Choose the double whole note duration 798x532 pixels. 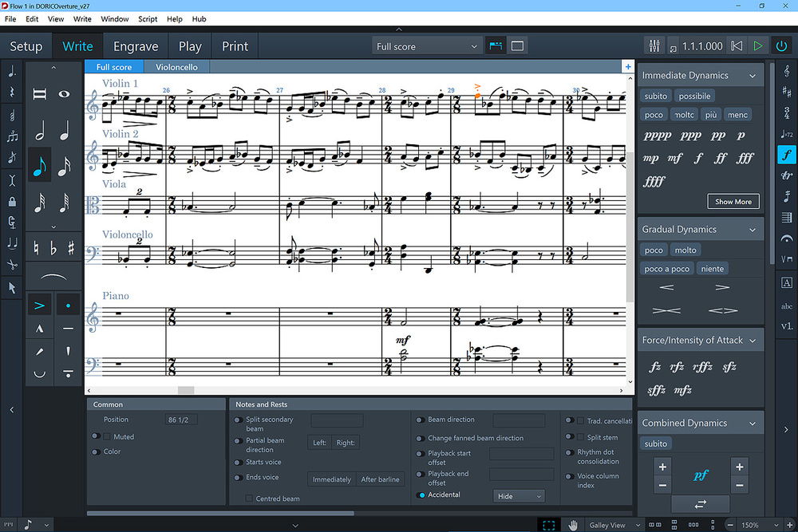(40, 94)
